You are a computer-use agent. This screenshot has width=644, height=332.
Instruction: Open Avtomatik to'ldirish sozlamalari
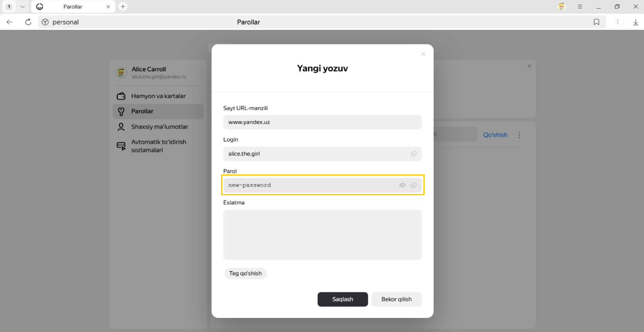(158, 146)
